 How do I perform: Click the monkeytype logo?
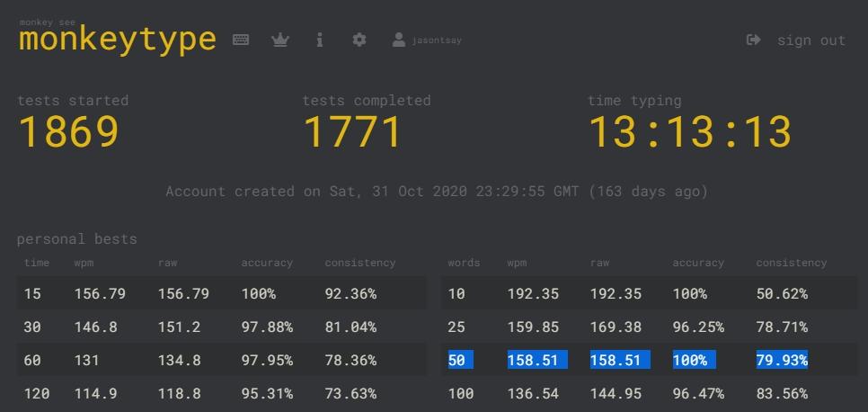pos(118,39)
